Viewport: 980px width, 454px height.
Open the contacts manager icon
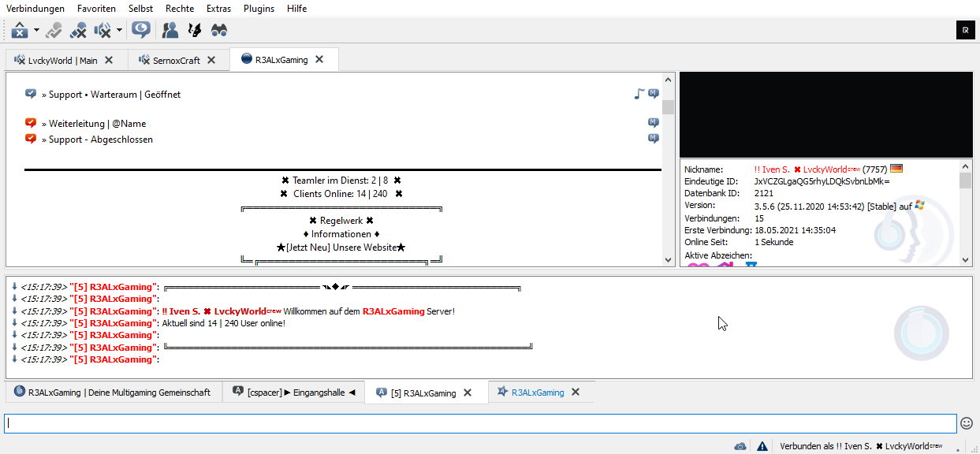[170, 31]
